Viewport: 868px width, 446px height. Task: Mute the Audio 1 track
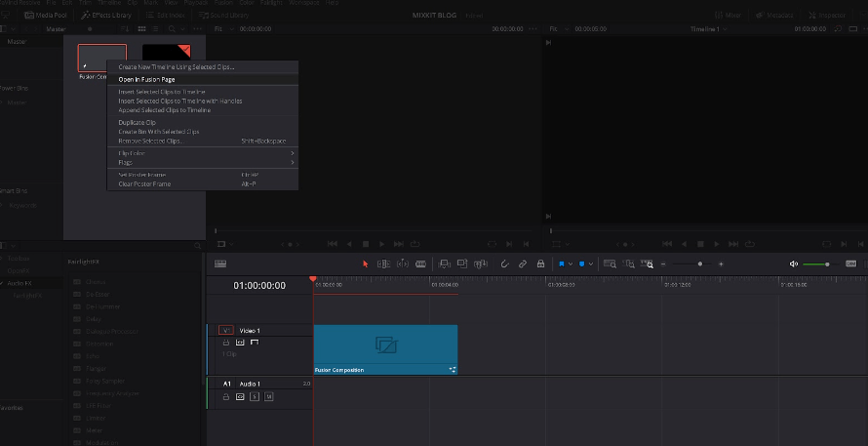click(268, 396)
